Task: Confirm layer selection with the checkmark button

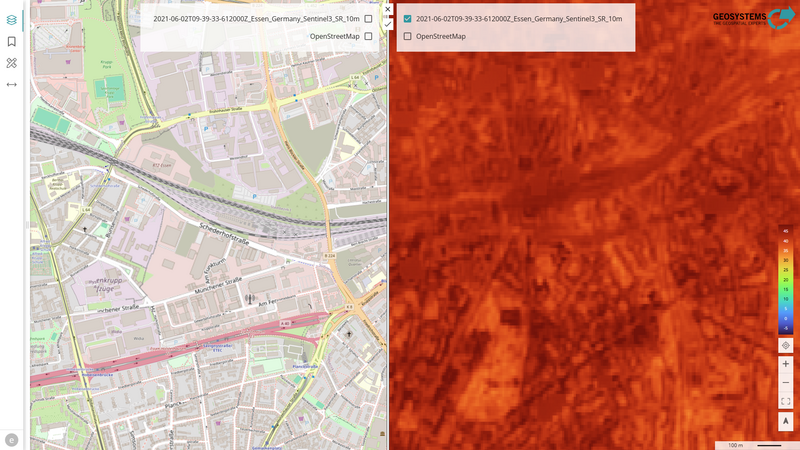Action: [x=388, y=23]
